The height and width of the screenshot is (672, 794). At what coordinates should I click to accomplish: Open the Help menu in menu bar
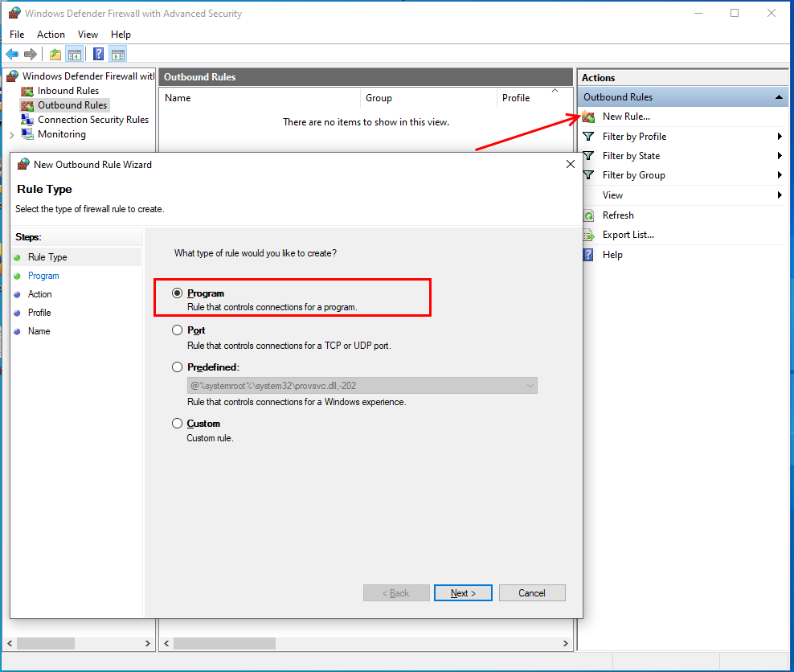(x=121, y=35)
